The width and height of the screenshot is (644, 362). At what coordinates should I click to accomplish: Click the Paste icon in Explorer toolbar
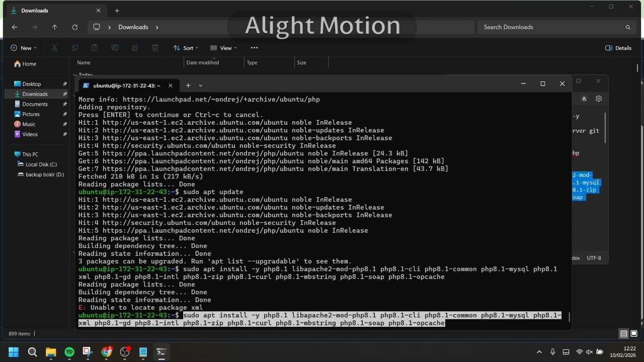tap(95, 48)
